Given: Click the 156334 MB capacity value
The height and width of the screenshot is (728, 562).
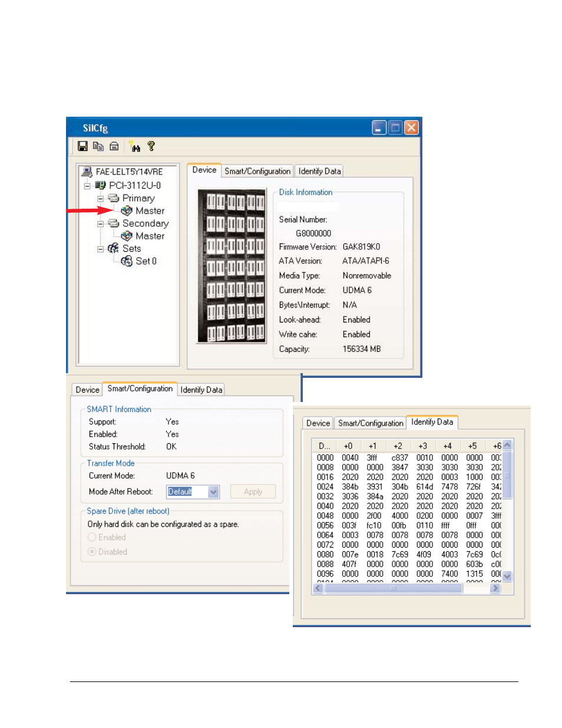Looking at the screenshot, I should (362, 349).
